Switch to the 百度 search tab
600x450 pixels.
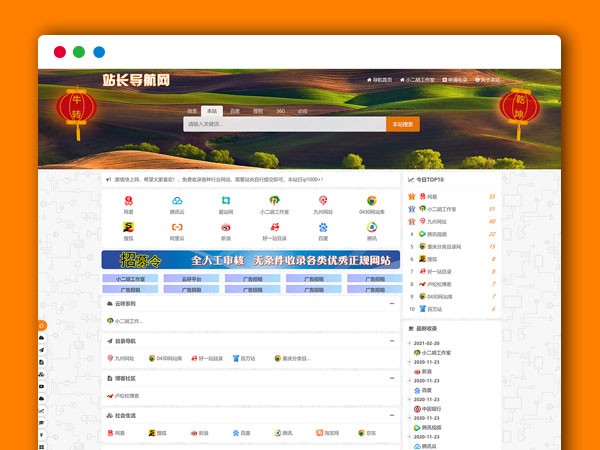tap(234, 111)
